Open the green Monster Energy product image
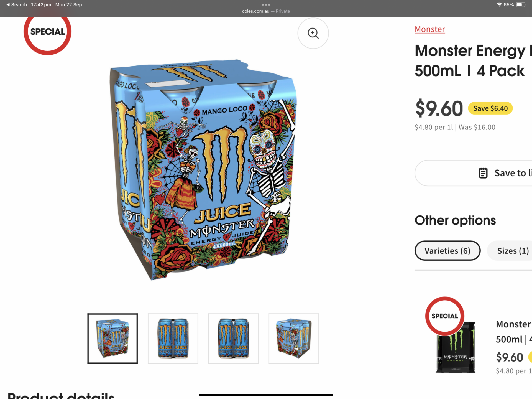532x399 pixels. (x=455, y=347)
